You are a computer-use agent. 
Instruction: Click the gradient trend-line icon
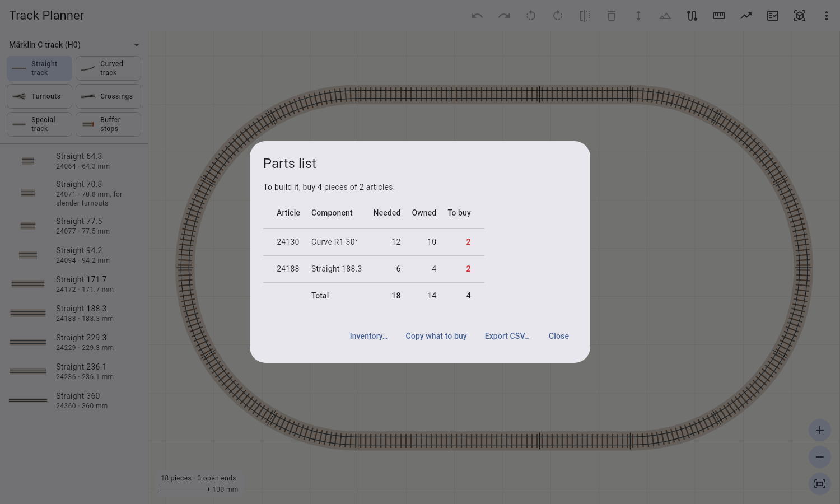(746, 16)
